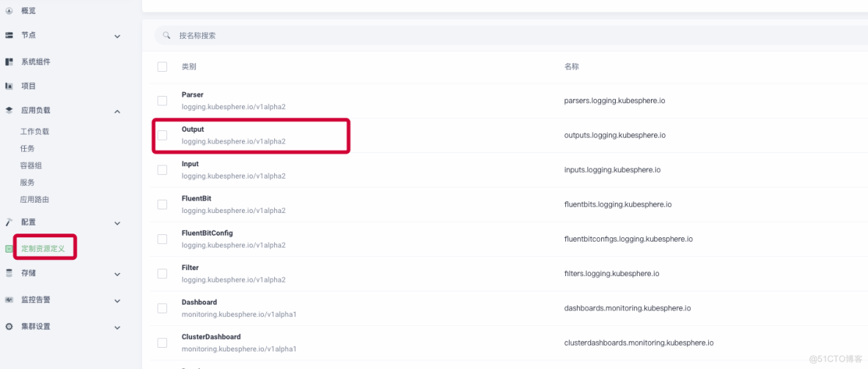Expand the 节点 menu chevron
Image resolution: width=868 pixels, height=369 pixels.
tap(117, 37)
